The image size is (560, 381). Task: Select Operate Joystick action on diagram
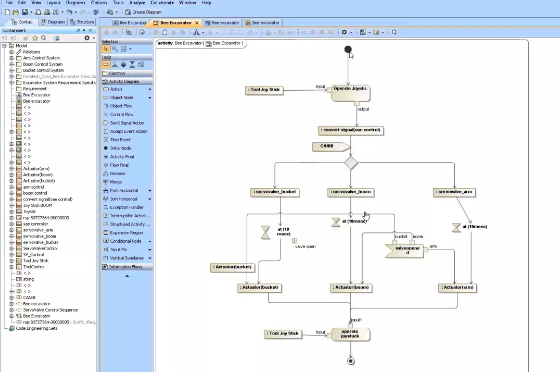[351, 93]
